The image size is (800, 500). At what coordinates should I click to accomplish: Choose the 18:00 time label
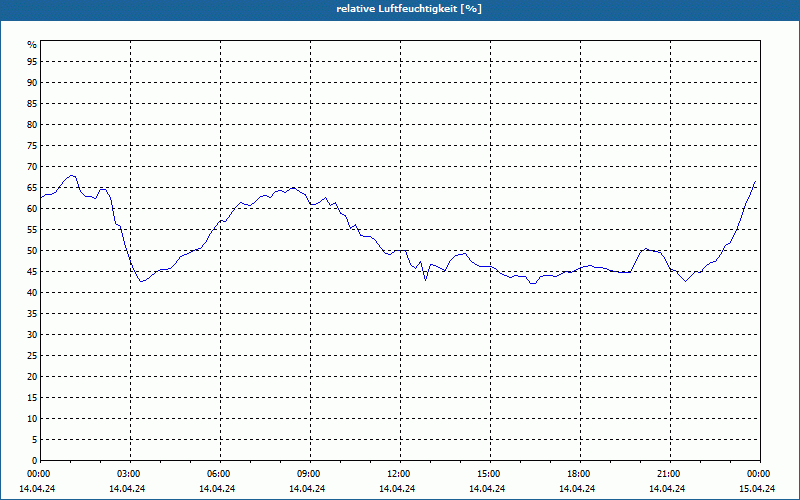pos(580,474)
